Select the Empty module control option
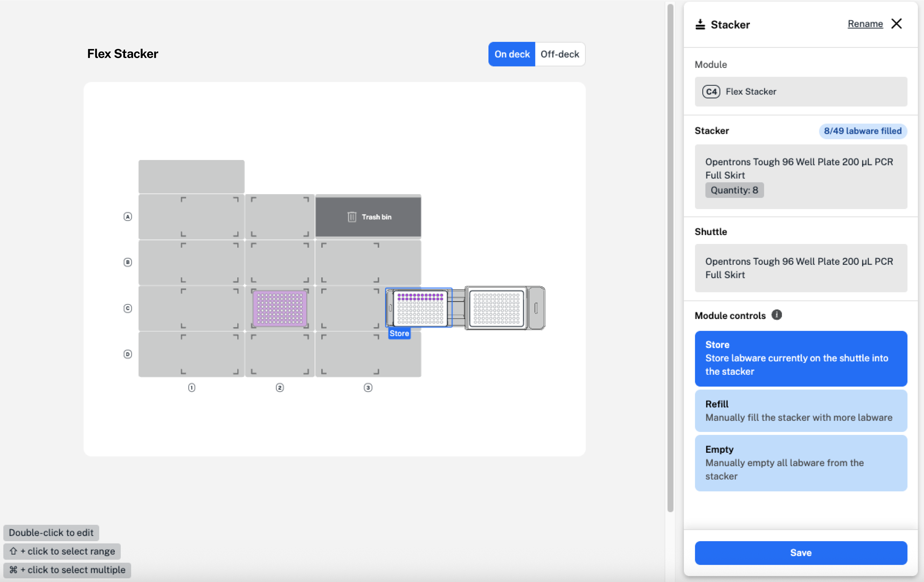 tap(800, 463)
